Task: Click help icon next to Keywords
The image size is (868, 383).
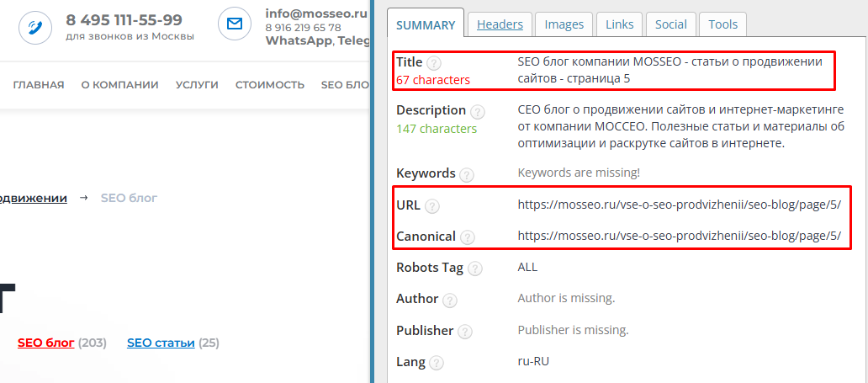Action: tap(467, 174)
